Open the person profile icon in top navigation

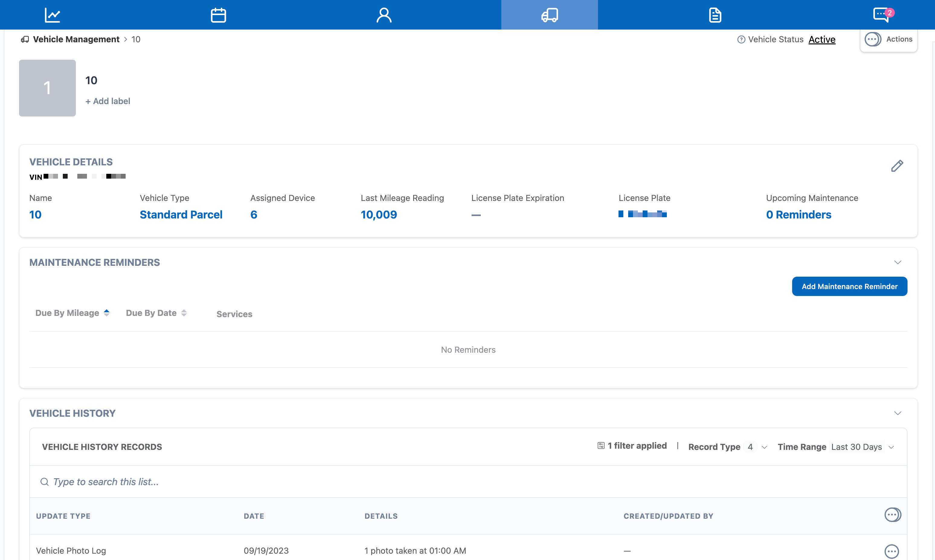384,15
